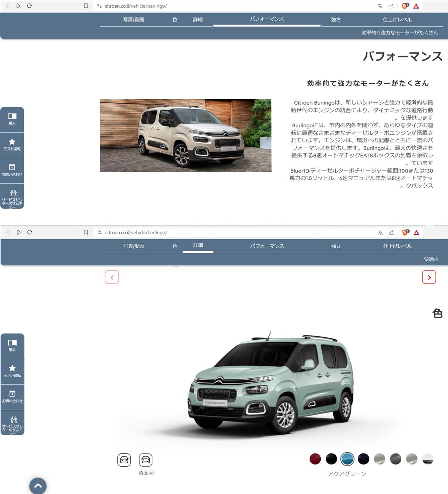Open サービスセンター in the bottom page sidebar
Viewport: 448px width, 494px height.
point(12,423)
